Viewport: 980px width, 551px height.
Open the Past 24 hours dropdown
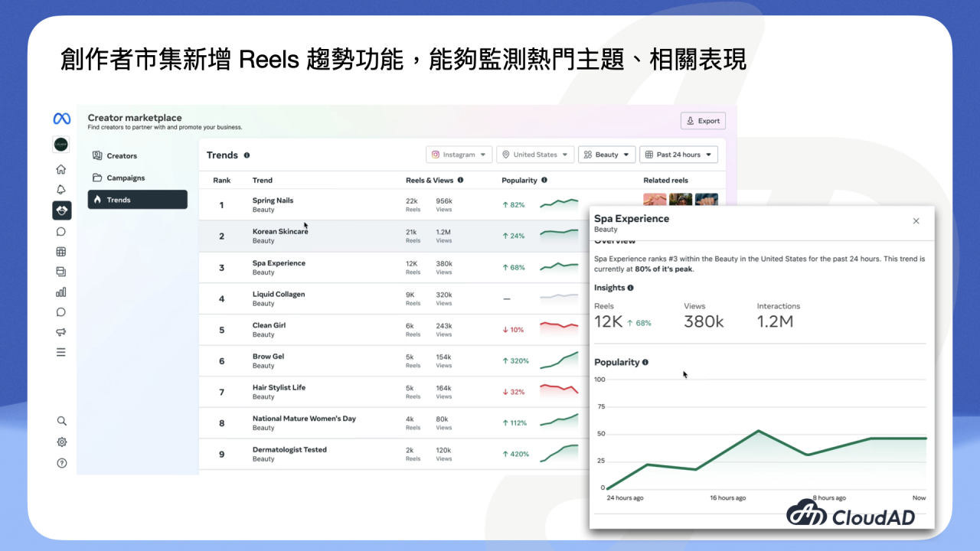(678, 155)
